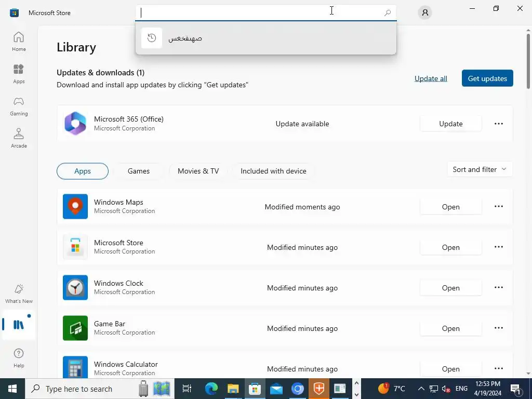Open more options for Windows Calculator

tap(498, 368)
